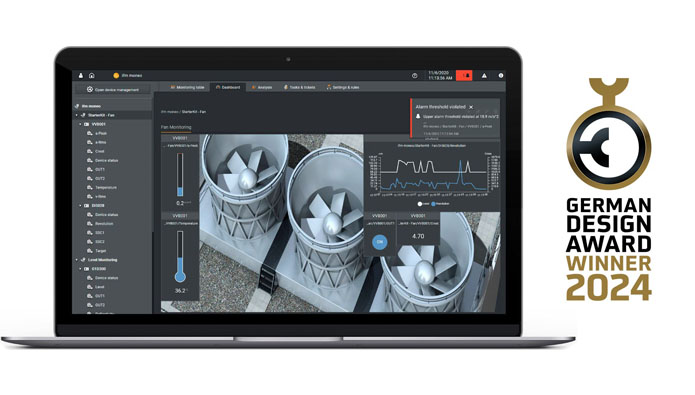Switch to the Analysis tab
The height and width of the screenshot is (395, 695).
(262, 87)
